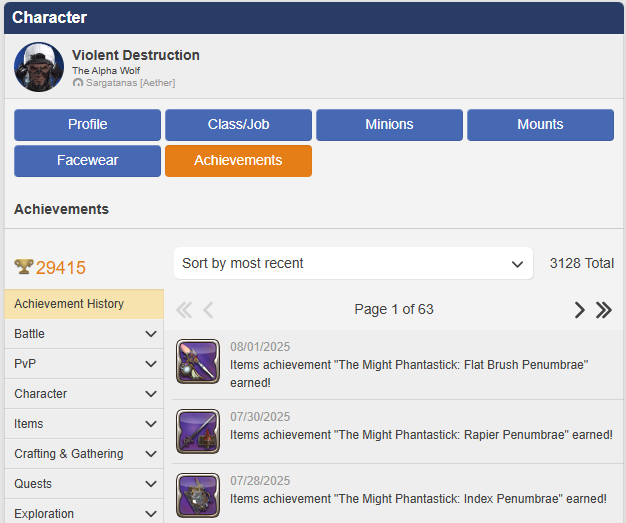Click the Sargatanas home world icon

click(x=78, y=83)
